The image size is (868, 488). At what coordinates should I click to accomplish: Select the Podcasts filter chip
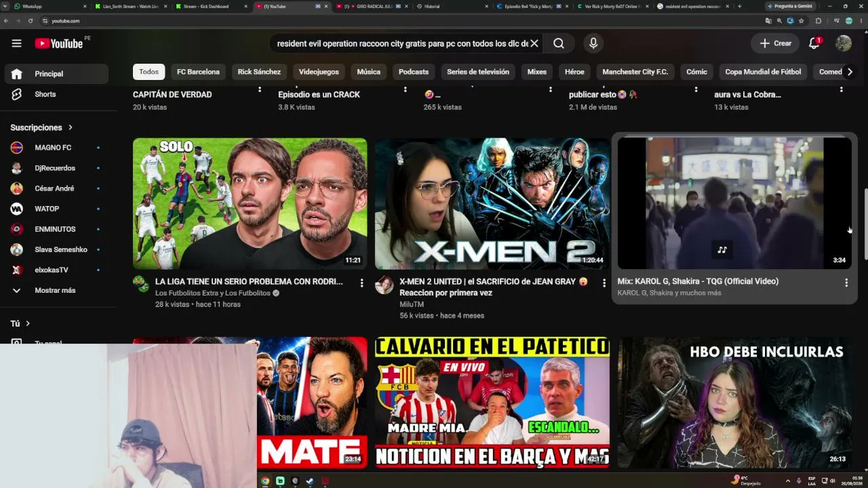click(414, 72)
